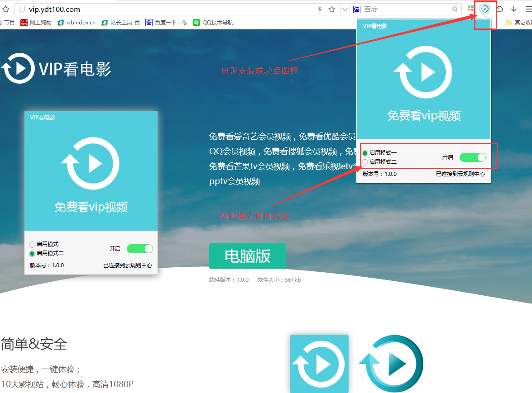This screenshot has height=393, width=532.
Task: Open the wbindex.cn bookmark
Action: (x=77, y=22)
